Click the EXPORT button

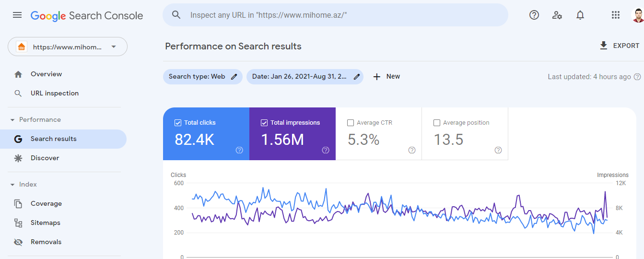click(x=619, y=46)
